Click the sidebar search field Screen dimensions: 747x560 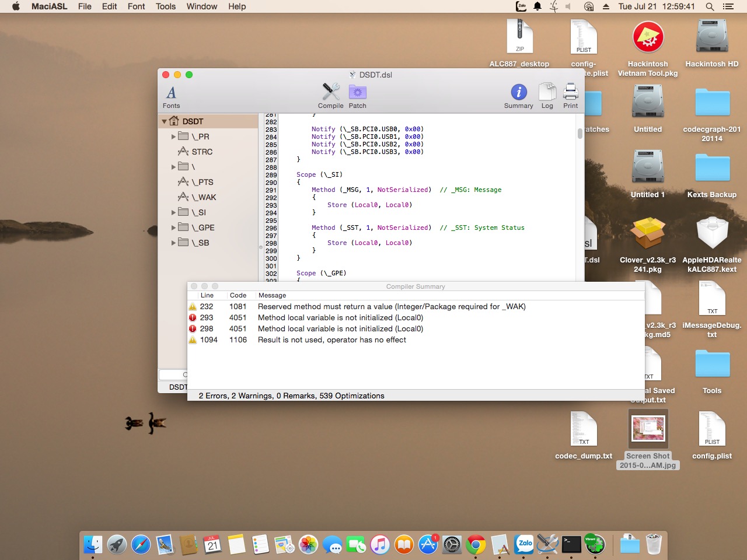(x=173, y=374)
